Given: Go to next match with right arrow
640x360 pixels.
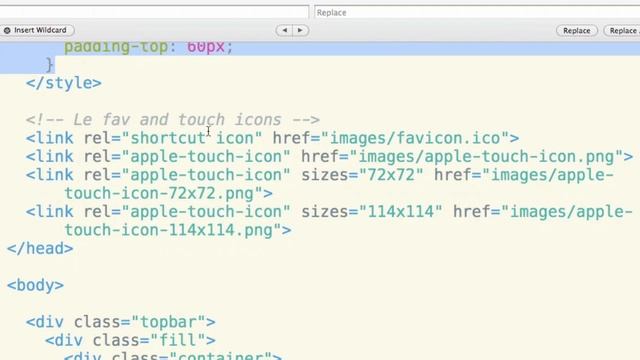Looking at the screenshot, I should click(300, 30).
